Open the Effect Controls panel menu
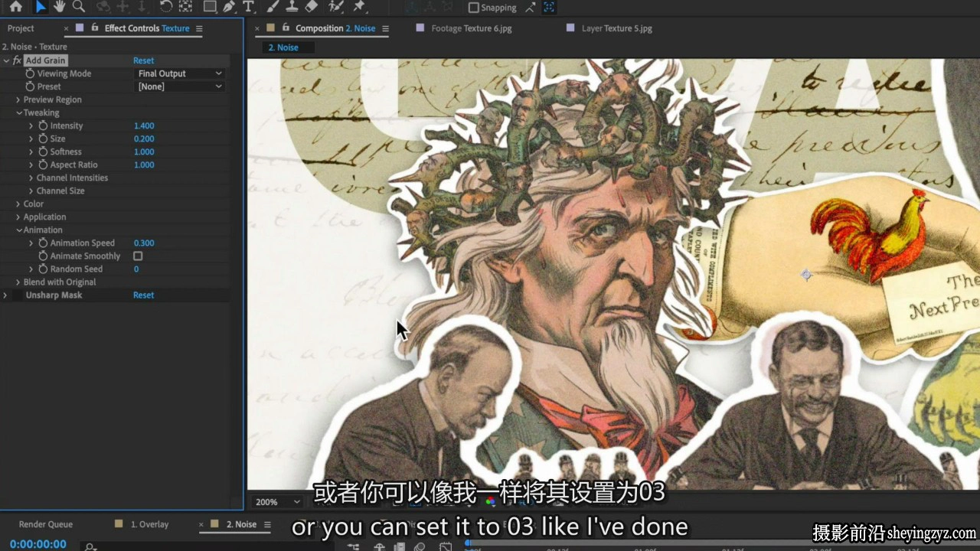 (x=199, y=28)
